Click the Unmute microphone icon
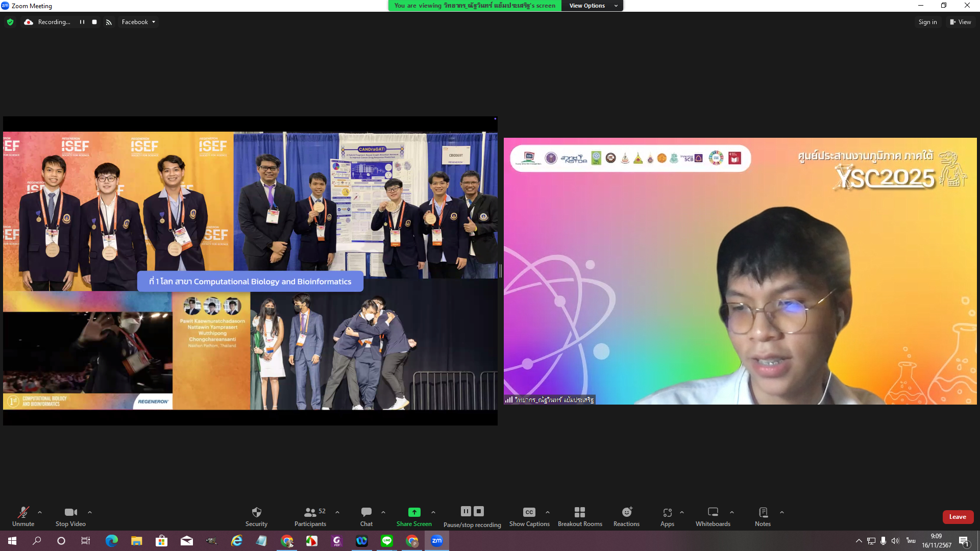Screen dimensions: 980x551 pyautogui.click(x=23, y=512)
